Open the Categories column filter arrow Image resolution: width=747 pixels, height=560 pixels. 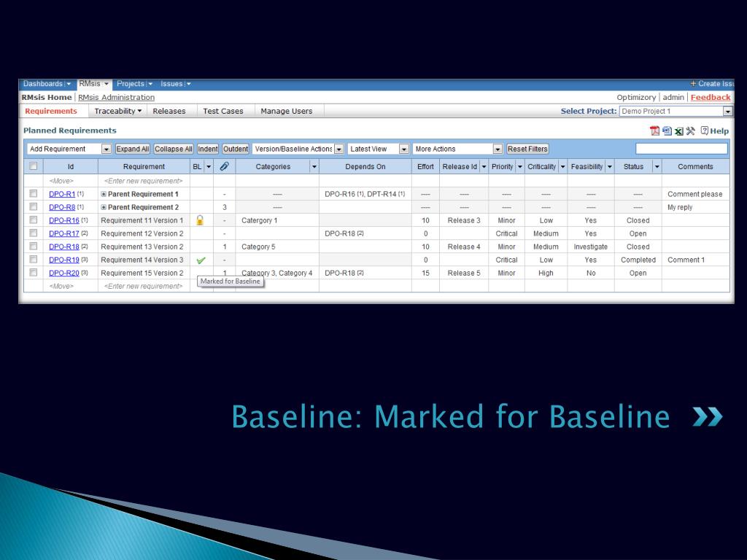pos(314,167)
